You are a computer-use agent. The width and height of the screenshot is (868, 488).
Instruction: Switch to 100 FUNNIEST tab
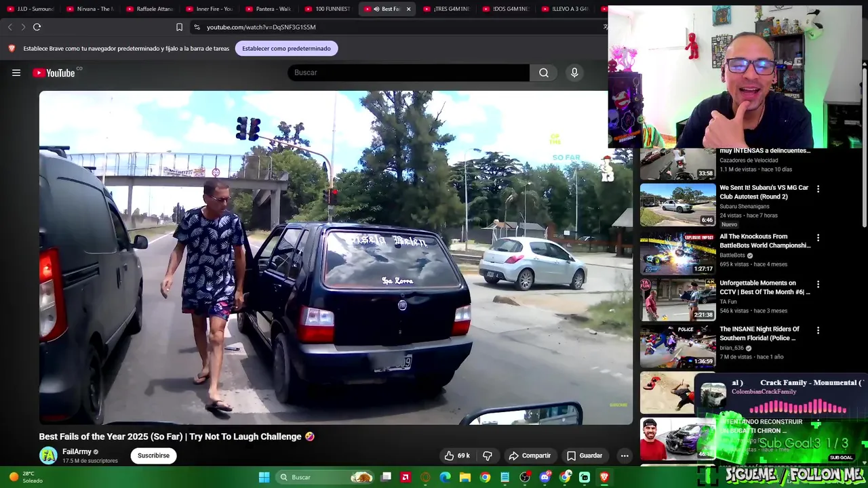(328, 9)
